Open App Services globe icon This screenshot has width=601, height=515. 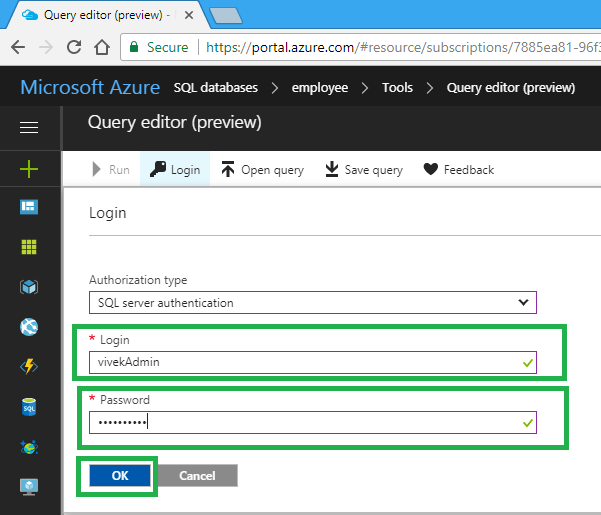(x=29, y=327)
